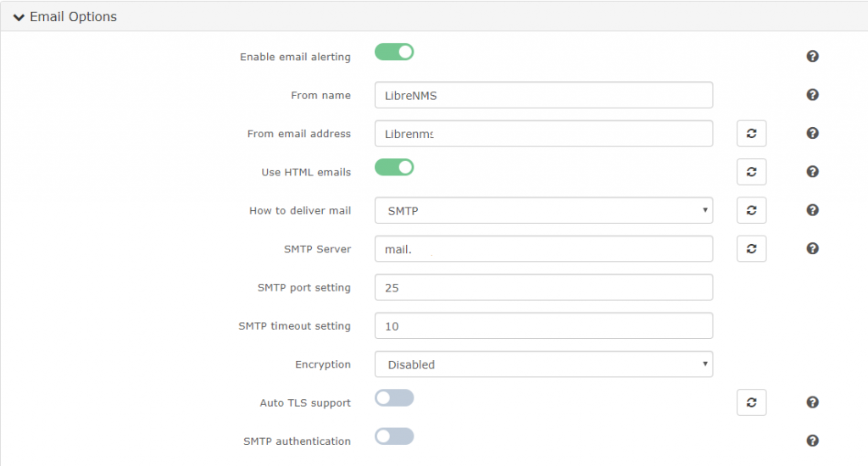Turn off Use HTML emails switch
The width and height of the screenshot is (868, 466).
tap(394, 168)
